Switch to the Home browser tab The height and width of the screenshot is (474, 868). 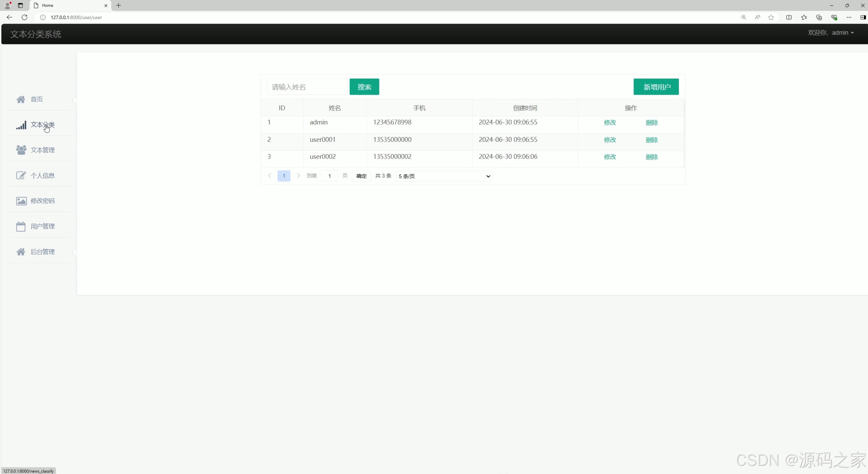(68, 5)
